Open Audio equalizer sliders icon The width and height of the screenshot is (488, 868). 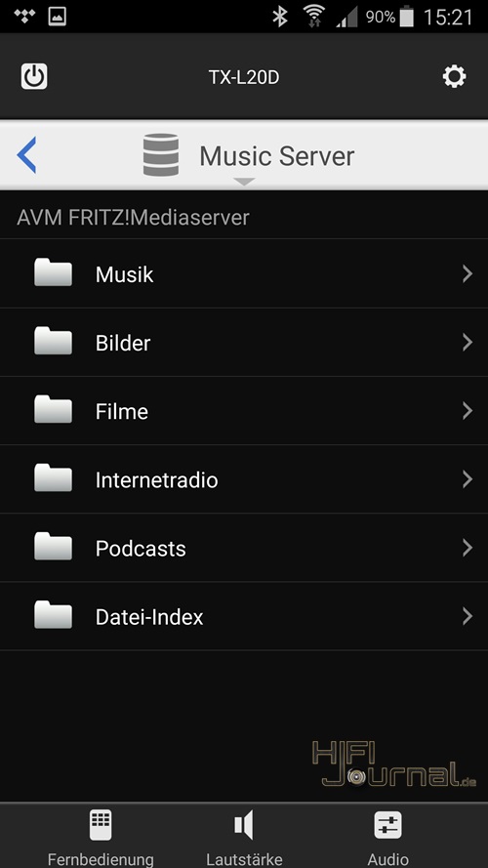click(387, 825)
